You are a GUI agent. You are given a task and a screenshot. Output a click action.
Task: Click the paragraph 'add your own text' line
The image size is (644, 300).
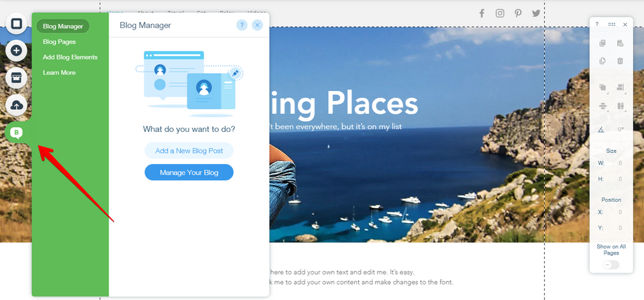(341, 272)
